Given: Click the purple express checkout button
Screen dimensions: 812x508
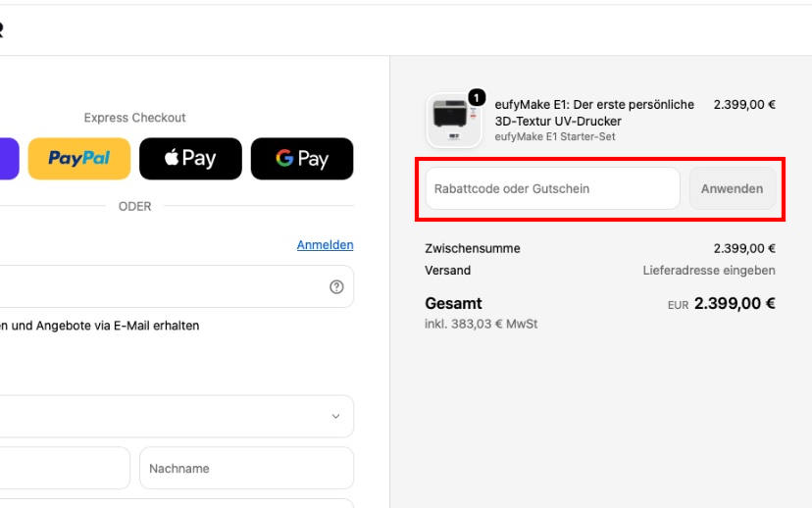Looking at the screenshot, I should pyautogui.click(x=10, y=159).
